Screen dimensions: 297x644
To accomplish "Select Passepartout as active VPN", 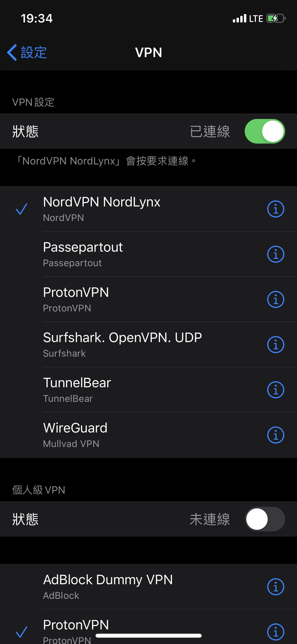I will pos(148,254).
